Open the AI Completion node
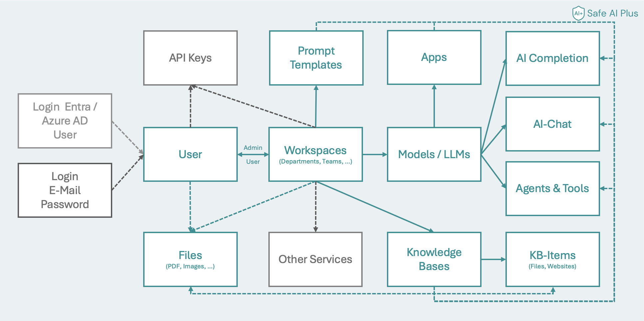Screen dimensions: 644x321 click(x=552, y=58)
